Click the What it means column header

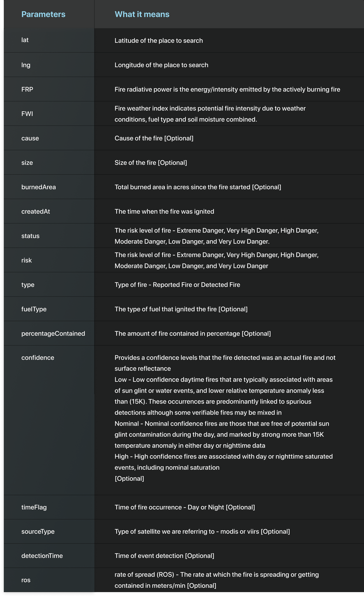click(142, 14)
